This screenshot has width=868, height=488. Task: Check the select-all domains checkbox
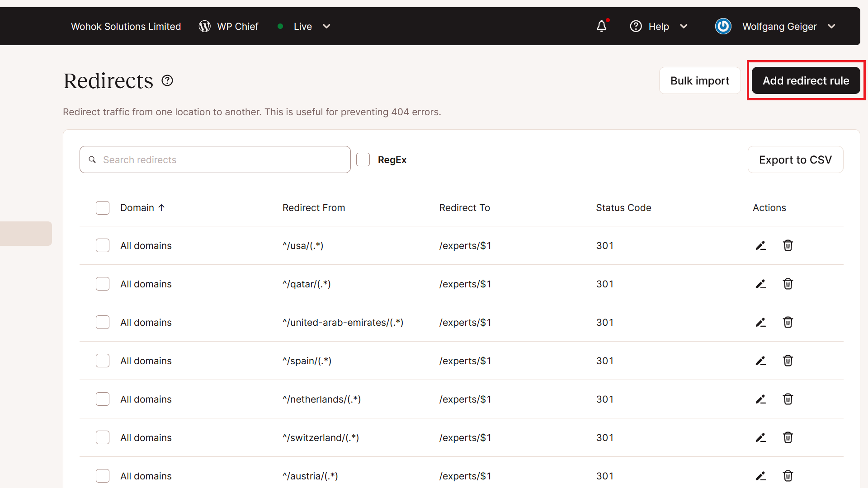click(103, 208)
